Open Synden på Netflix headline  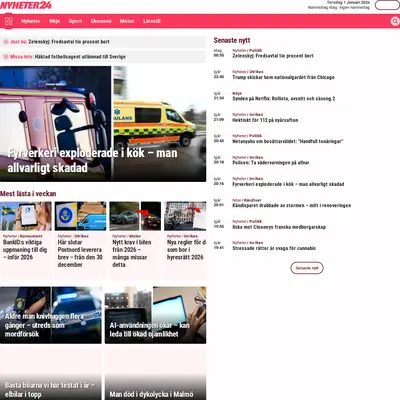coord(284,99)
